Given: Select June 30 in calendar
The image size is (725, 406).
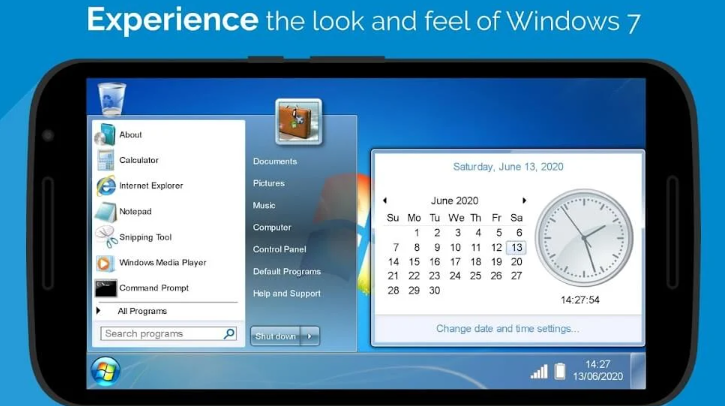Looking at the screenshot, I should [x=434, y=290].
